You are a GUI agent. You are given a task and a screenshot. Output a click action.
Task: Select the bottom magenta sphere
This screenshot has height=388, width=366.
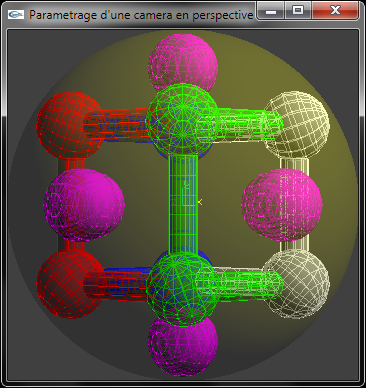183,345
